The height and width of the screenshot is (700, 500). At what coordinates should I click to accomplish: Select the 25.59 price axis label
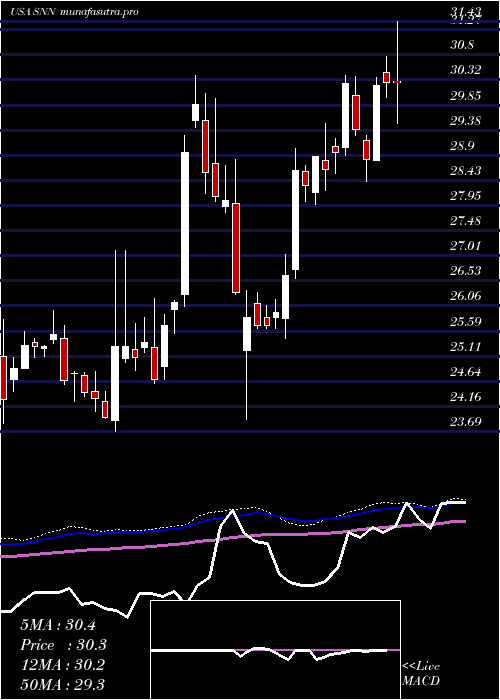466,322
